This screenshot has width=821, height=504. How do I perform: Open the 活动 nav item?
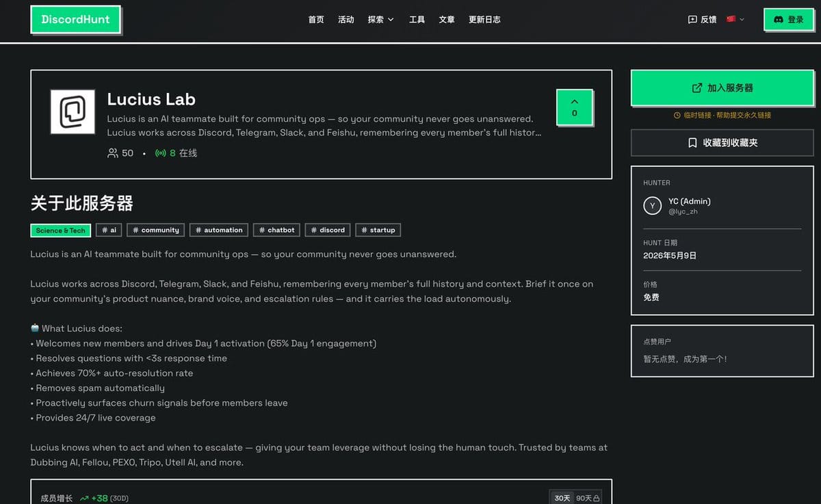(x=346, y=19)
